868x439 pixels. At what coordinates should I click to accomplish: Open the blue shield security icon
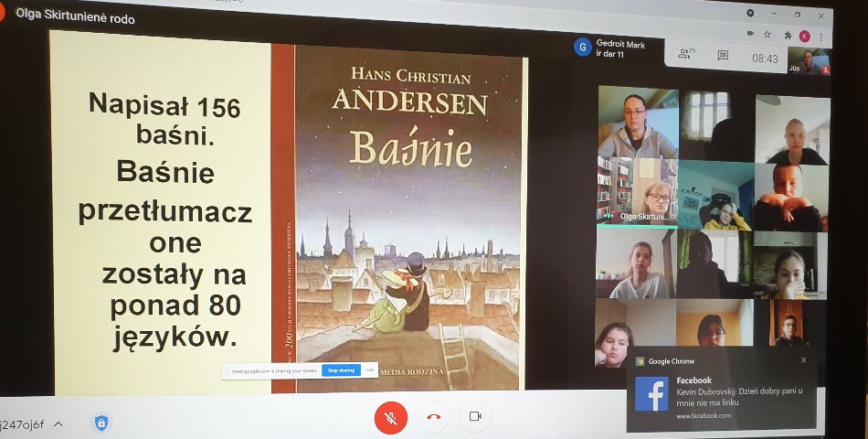click(101, 423)
